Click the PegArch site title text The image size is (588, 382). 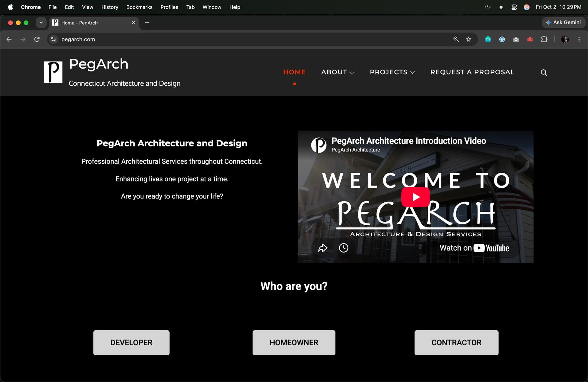[99, 64]
